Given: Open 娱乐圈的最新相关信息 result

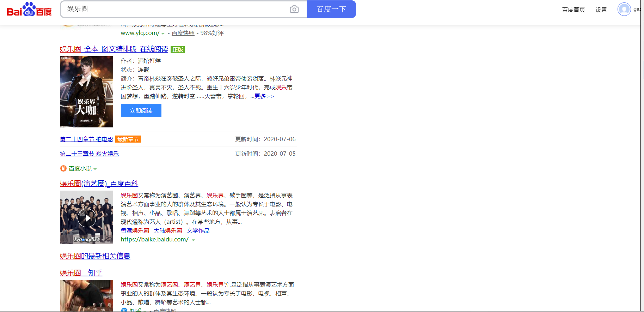Looking at the screenshot, I should (95, 256).
